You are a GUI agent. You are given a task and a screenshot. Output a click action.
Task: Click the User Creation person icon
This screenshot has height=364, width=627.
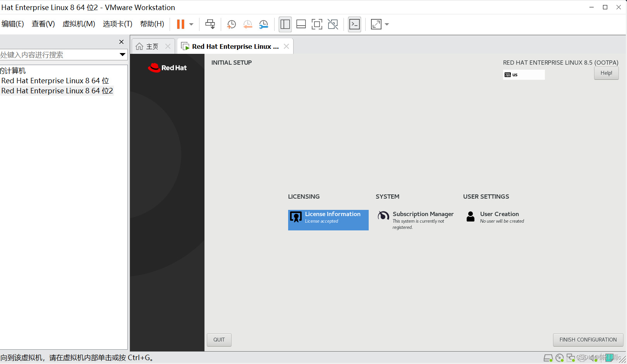point(471,216)
